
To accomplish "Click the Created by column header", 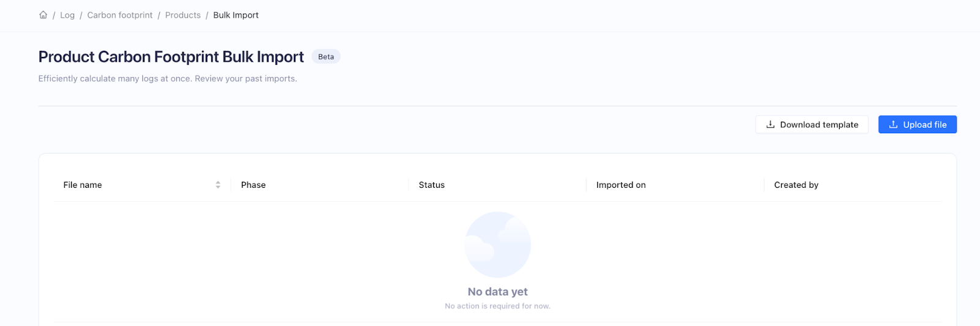I will click(796, 185).
